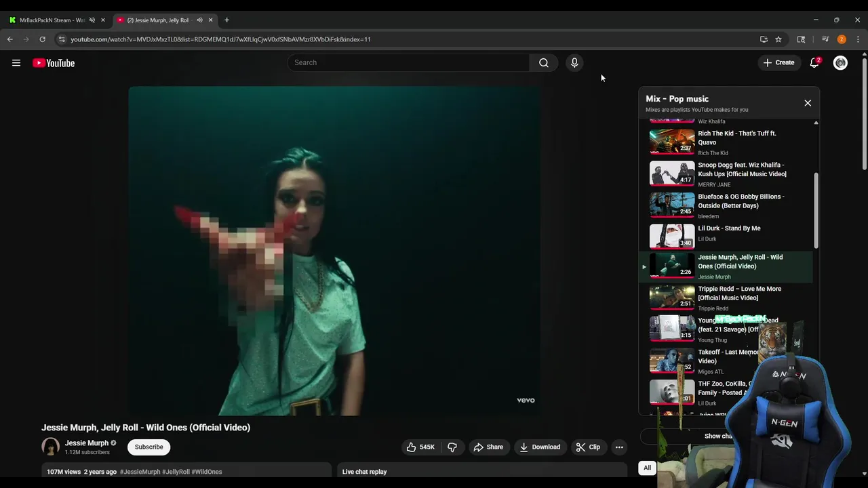Mute audio on the MrBackPackN Stream tab
The height and width of the screenshot is (488, 868).
(92, 20)
